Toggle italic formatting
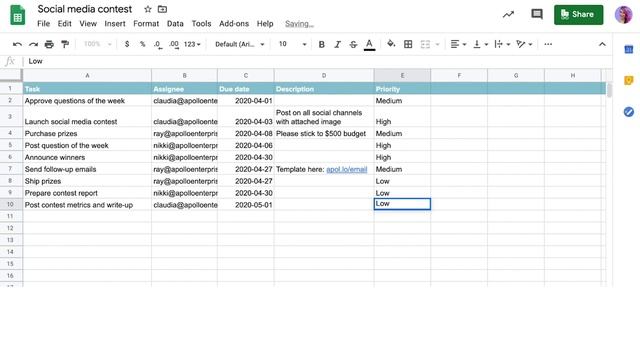 (337, 44)
